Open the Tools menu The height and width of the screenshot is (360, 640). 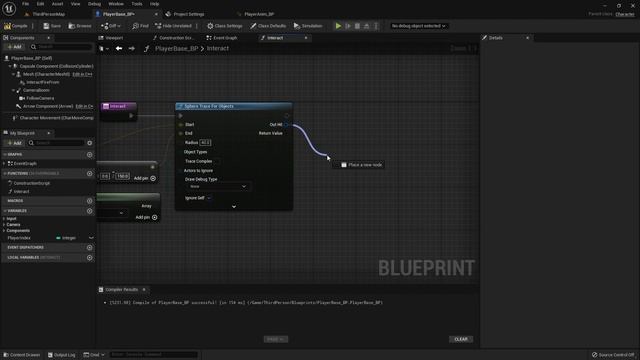click(x=137, y=4)
